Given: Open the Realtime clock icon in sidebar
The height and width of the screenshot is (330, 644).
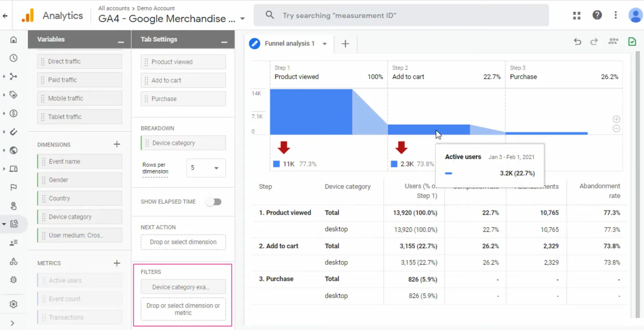Looking at the screenshot, I should point(13,58).
